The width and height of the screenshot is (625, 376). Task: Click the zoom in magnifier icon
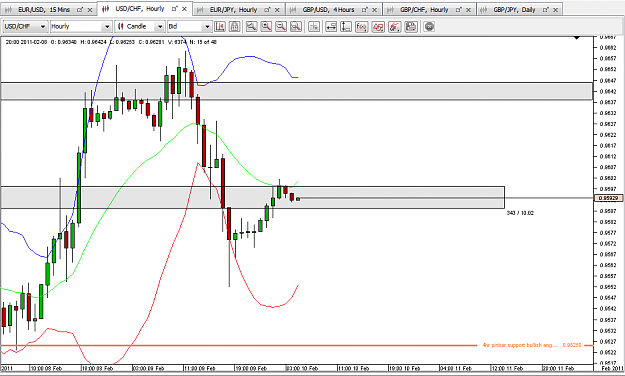(266, 27)
